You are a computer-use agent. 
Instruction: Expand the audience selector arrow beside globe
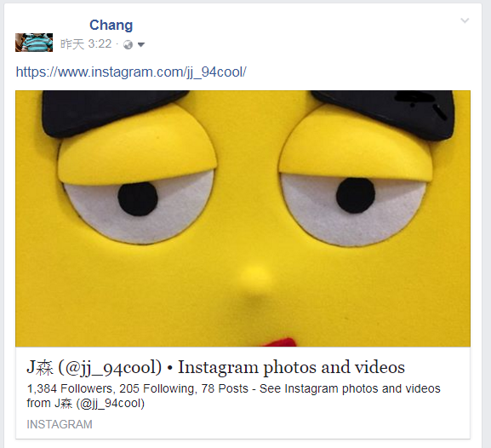(x=141, y=45)
